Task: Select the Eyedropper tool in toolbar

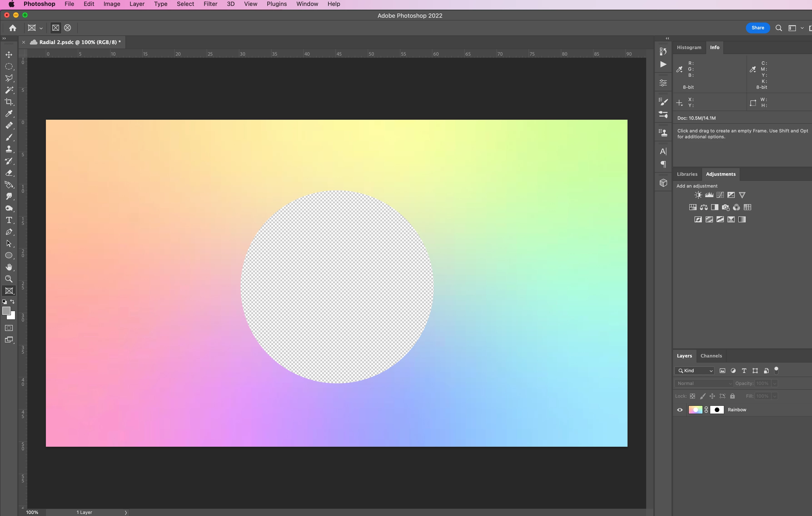Action: (x=9, y=114)
